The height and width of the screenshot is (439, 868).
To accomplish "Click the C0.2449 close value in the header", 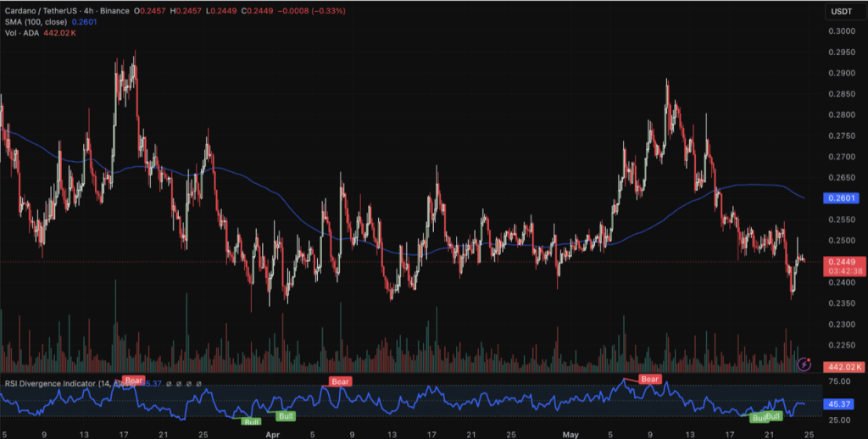I will (257, 10).
